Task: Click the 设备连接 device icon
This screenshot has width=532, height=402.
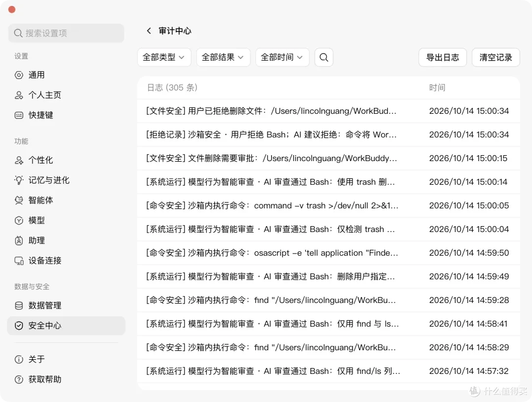Action: tap(19, 261)
